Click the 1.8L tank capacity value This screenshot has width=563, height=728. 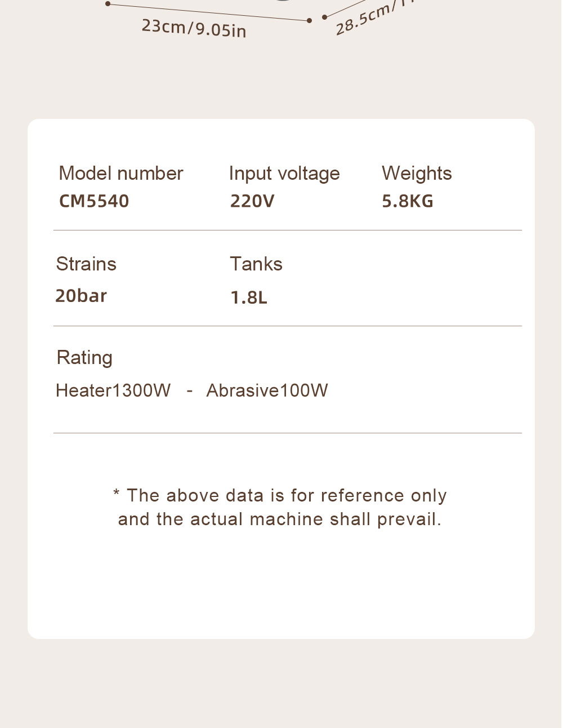[249, 298]
